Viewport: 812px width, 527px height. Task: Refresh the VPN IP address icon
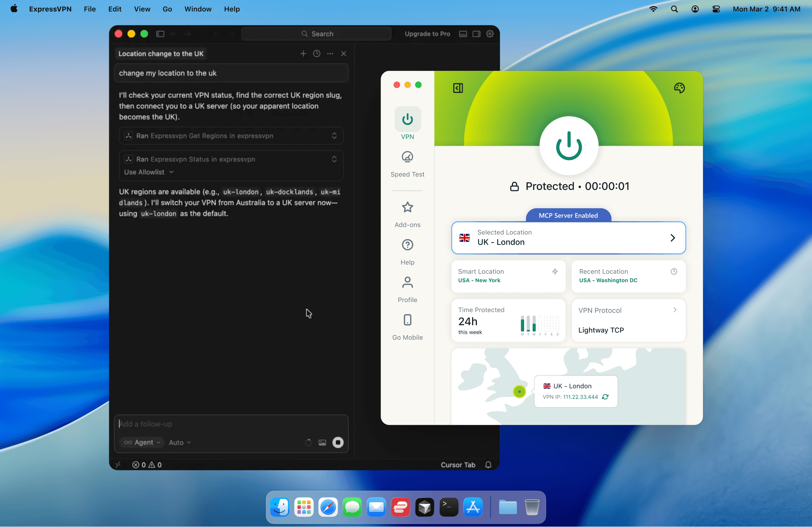pyautogui.click(x=605, y=397)
